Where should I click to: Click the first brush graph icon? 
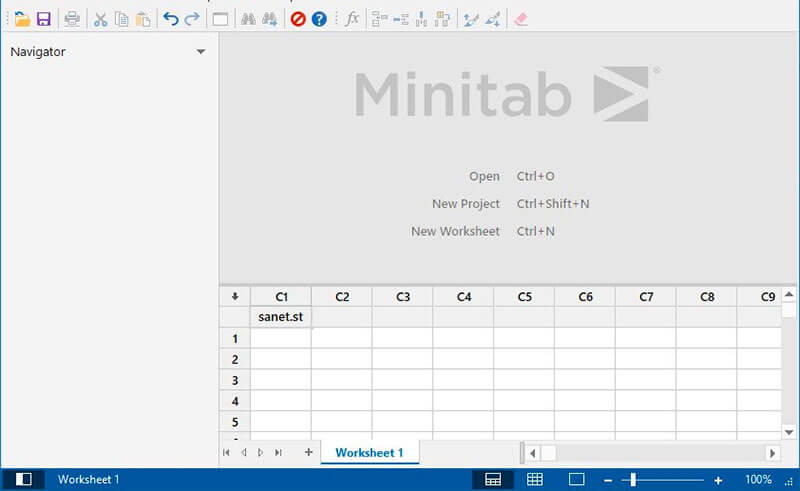(x=471, y=19)
